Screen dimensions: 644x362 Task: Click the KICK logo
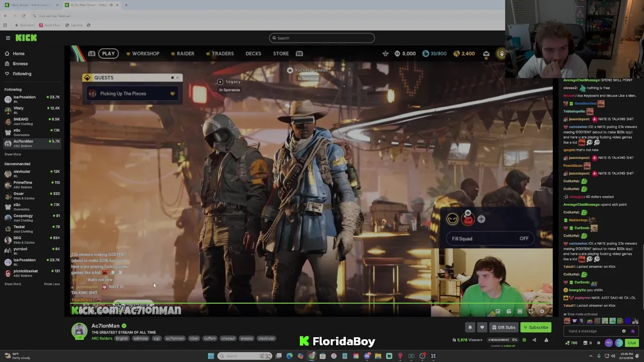pos(26,38)
